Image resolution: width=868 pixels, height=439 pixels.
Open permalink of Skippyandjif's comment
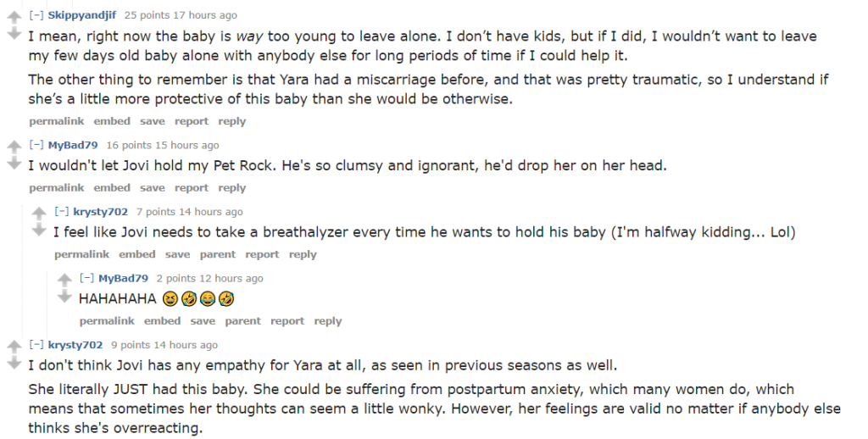click(57, 121)
